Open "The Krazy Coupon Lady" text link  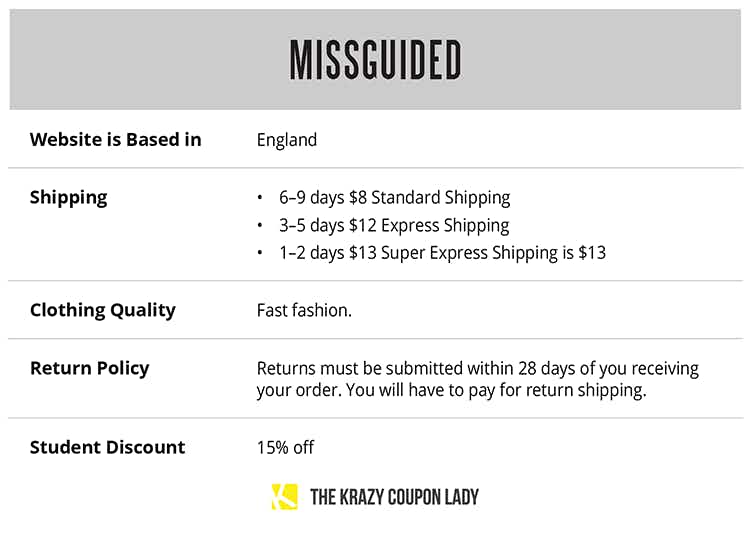coord(394,497)
